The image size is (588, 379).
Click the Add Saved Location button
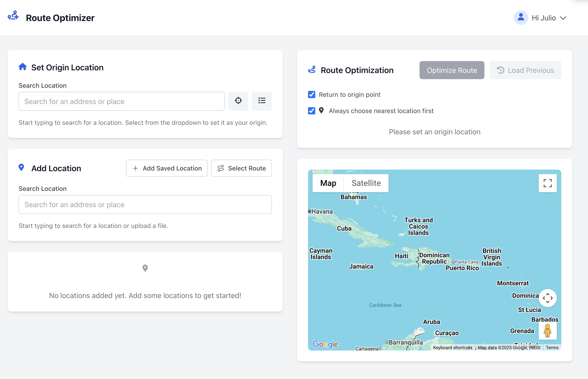(x=167, y=168)
